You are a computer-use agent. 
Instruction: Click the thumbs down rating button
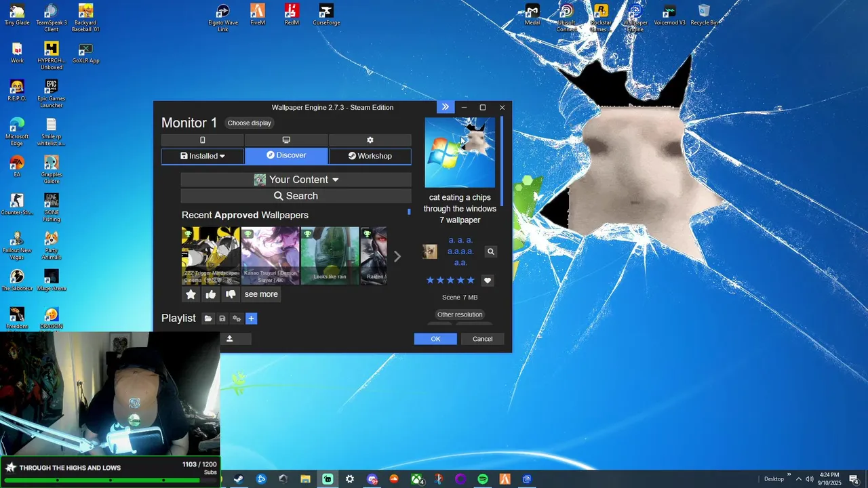tap(231, 294)
